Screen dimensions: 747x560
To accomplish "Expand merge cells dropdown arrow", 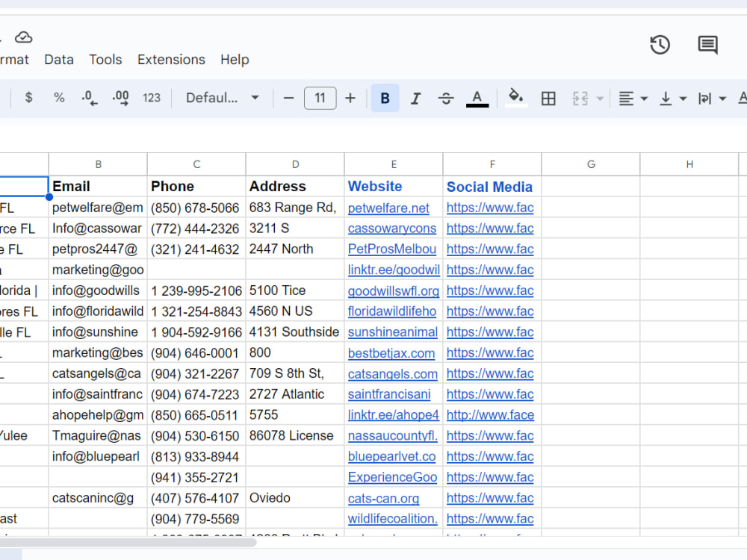I will pyautogui.click(x=600, y=99).
